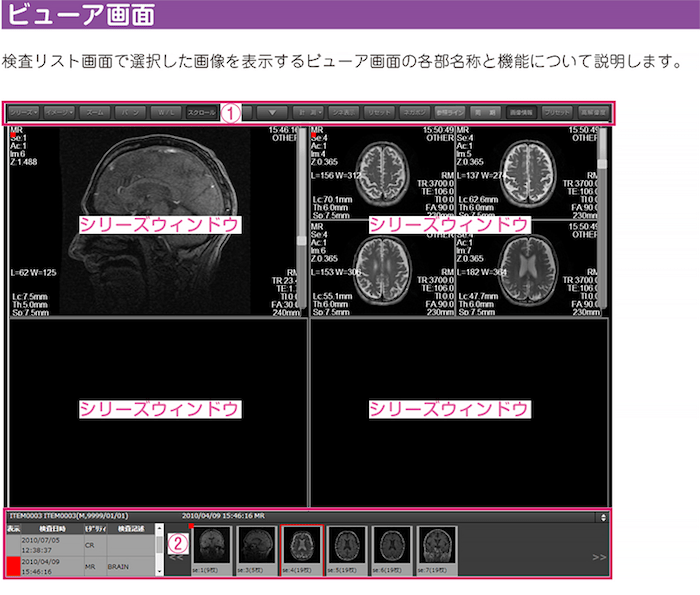Click the 高解像度 high resolution button
The height and width of the screenshot is (595, 700).
coord(593,113)
